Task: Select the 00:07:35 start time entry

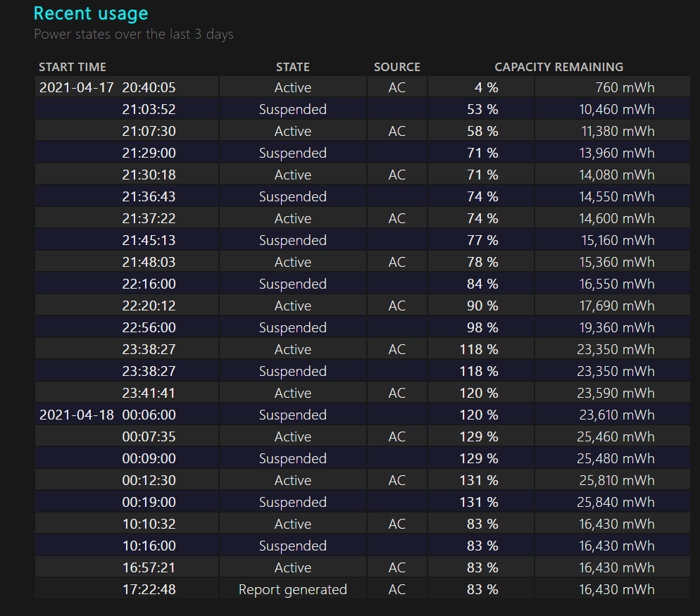Action: coord(149,436)
